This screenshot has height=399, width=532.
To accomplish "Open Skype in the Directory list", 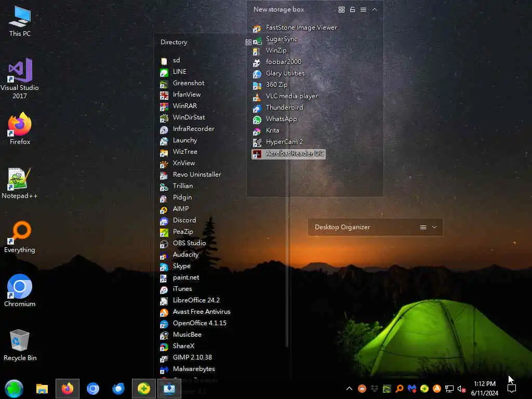I will click(176, 267).
